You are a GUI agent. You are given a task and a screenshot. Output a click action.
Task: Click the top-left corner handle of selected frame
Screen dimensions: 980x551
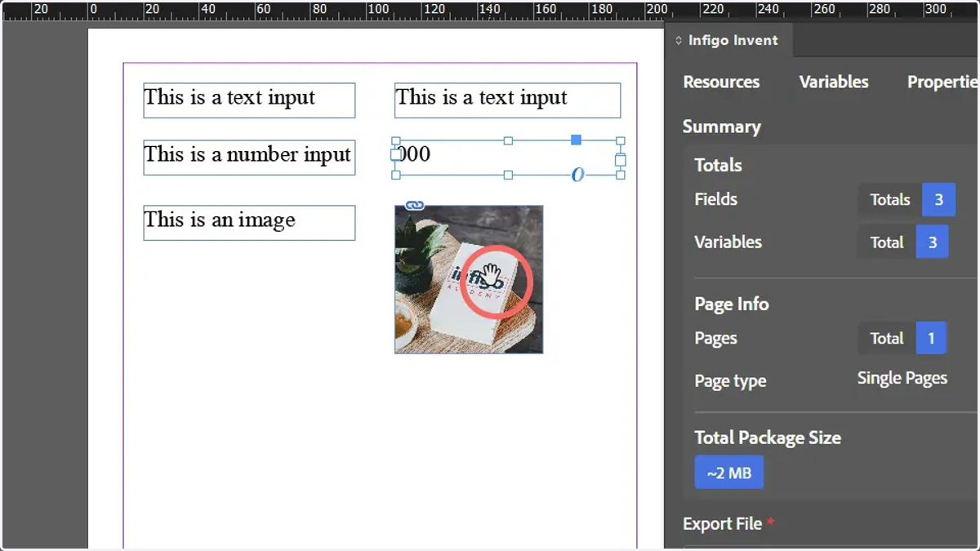pos(396,140)
